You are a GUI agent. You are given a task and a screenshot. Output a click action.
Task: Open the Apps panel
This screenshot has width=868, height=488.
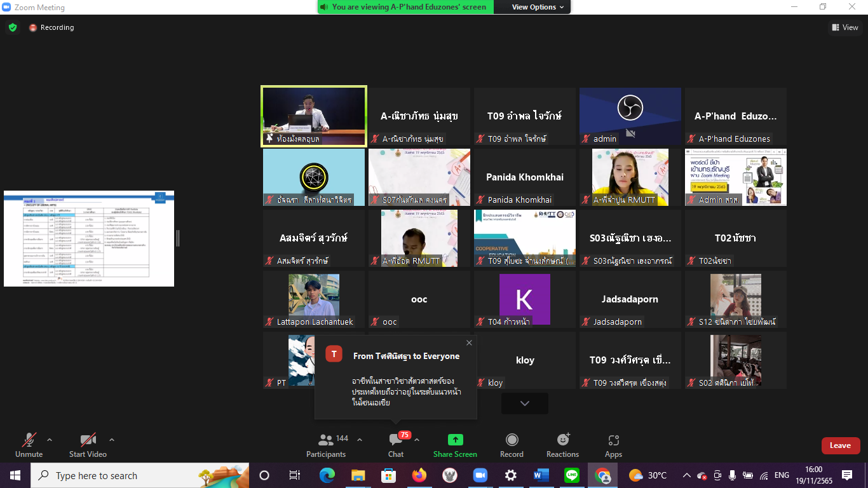click(613, 440)
